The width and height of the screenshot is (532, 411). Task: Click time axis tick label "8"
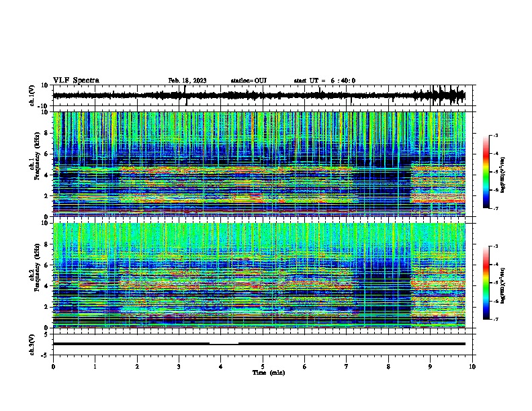(388, 367)
